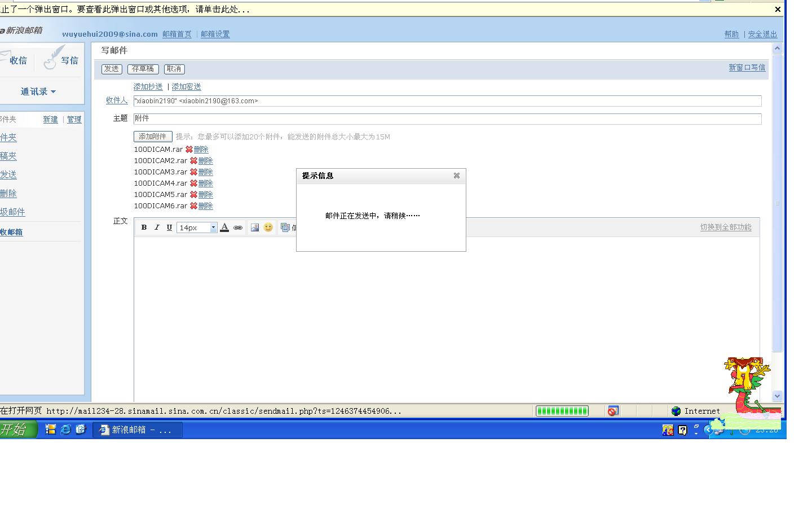This screenshot has width=812, height=508.
Task: Click 管理 to manage folders
Action: click(74, 120)
